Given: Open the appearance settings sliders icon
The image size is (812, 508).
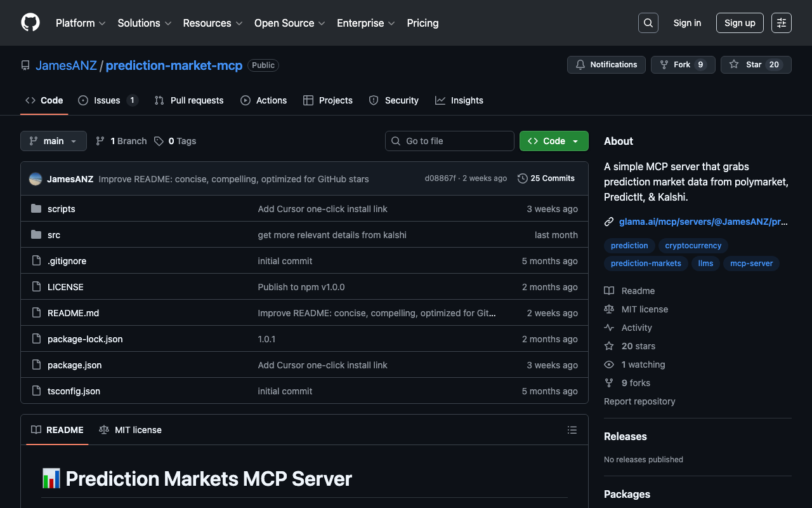Looking at the screenshot, I should (x=781, y=23).
